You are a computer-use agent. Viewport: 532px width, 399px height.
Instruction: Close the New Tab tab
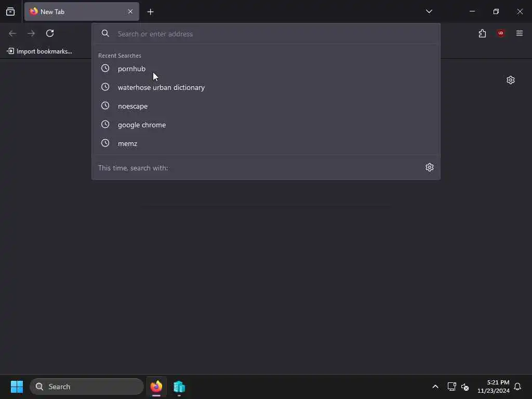click(x=130, y=11)
